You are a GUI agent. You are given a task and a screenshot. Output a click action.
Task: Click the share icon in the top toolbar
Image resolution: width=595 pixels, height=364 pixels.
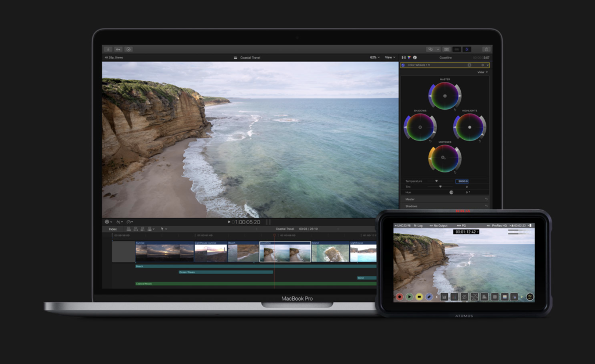click(x=486, y=49)
